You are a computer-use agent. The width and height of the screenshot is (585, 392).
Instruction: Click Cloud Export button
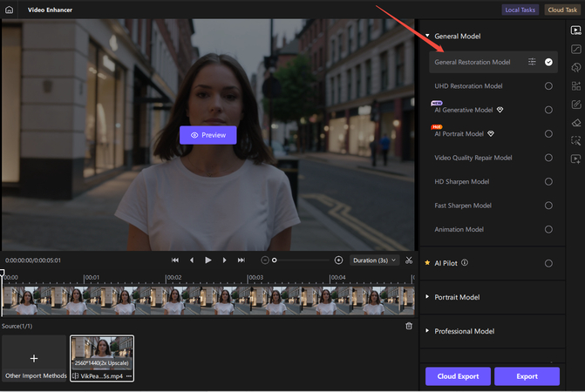click(x=458, y=376)
